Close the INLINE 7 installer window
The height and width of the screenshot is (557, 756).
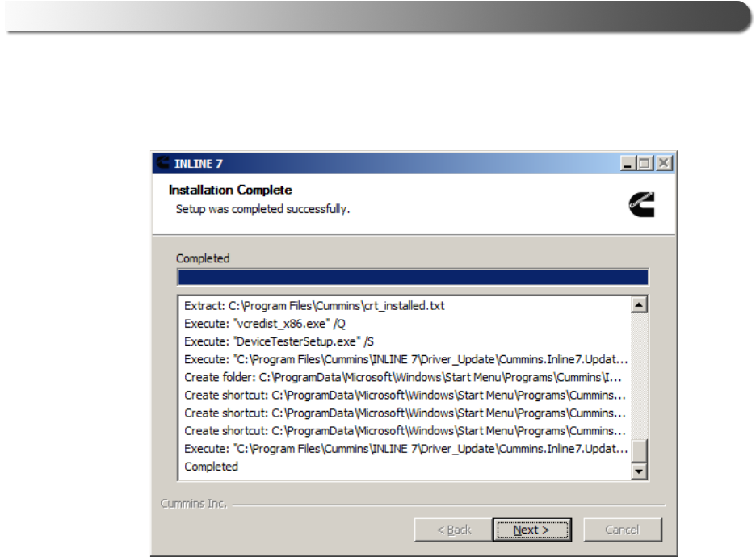(x=663, y=163)
